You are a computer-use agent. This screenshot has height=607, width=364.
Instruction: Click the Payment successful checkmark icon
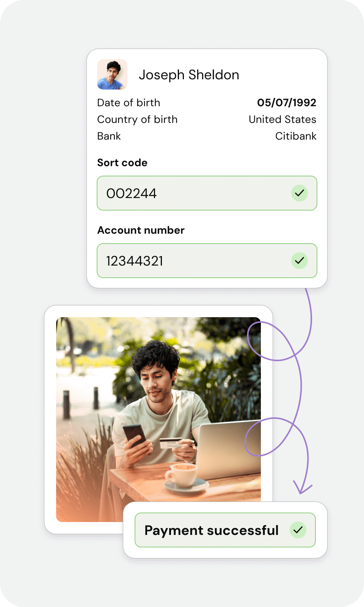tap(298, 530)
